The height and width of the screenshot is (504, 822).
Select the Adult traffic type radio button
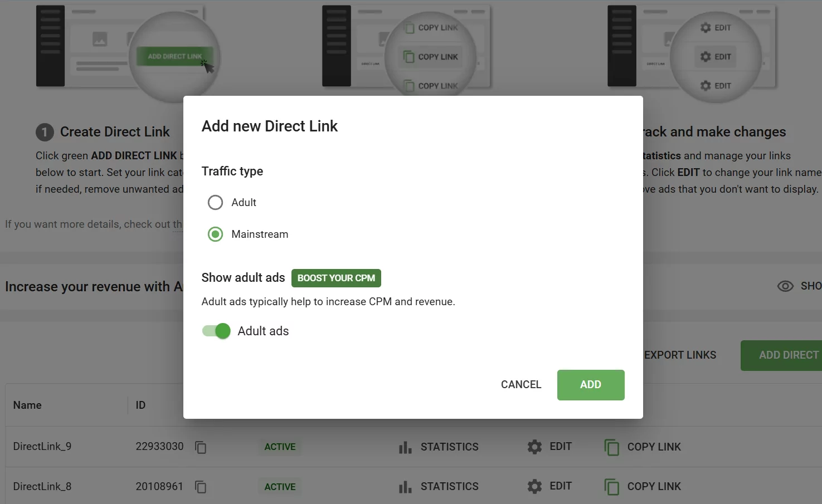[215, 202]
